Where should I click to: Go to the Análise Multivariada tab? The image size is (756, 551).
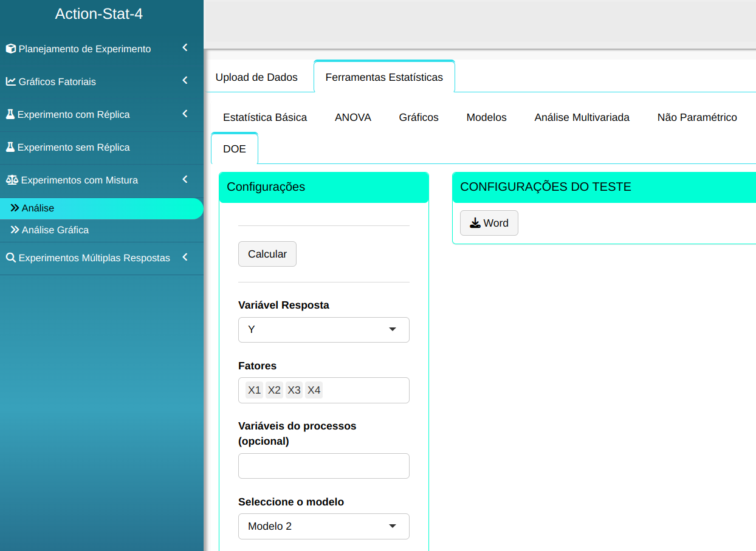(582, 117)
